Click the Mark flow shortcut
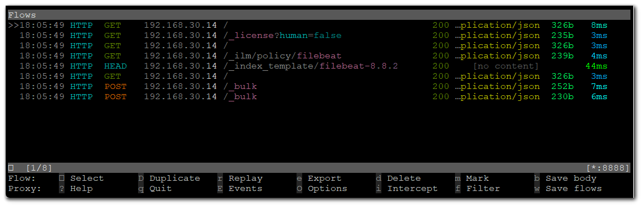 pos(477,179)
